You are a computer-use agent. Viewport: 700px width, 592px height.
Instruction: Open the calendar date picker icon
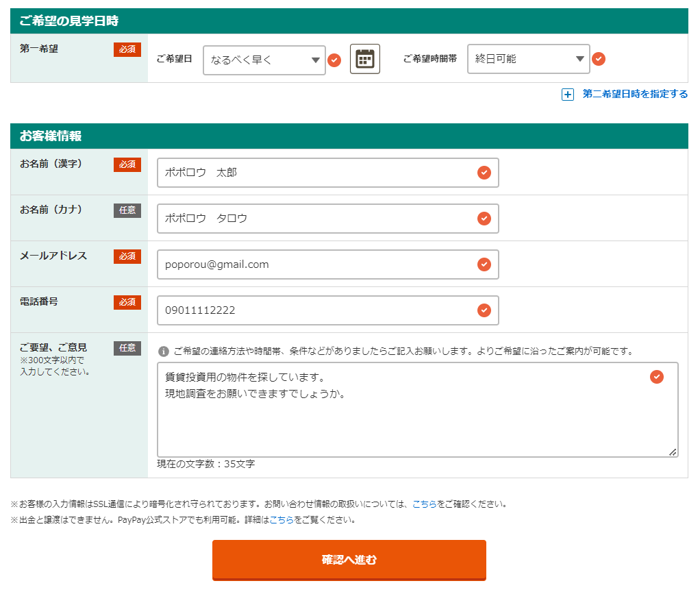click(x=364, y=59)
